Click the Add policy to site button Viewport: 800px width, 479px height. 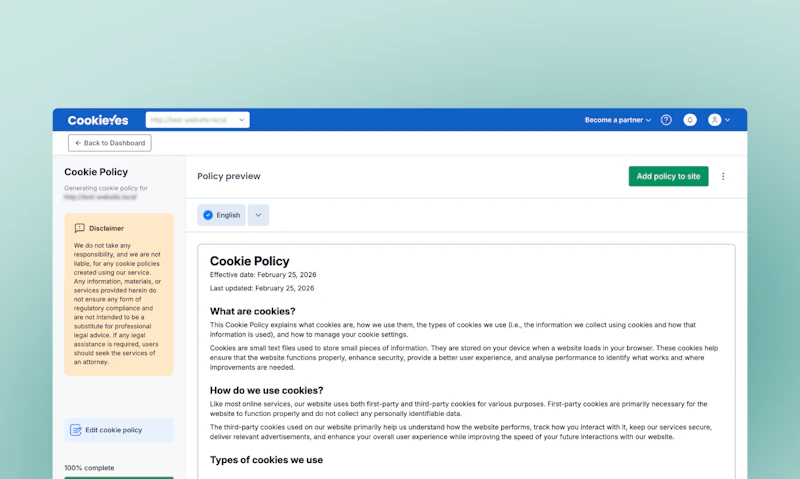tap(668, 176)
